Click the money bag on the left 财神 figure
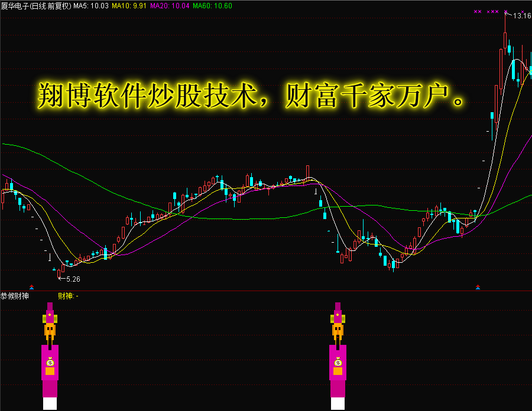 pos(50,362)
